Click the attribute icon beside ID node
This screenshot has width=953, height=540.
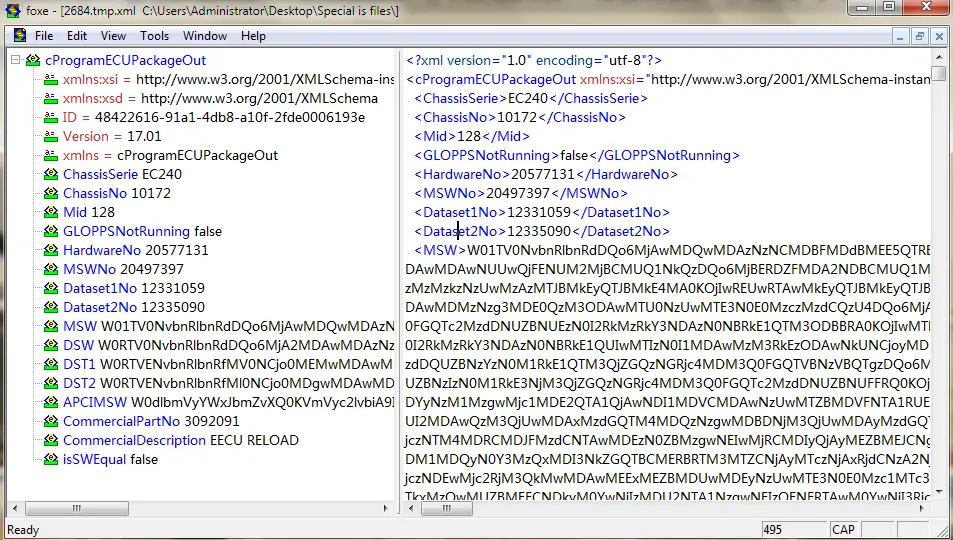(51, 117)
